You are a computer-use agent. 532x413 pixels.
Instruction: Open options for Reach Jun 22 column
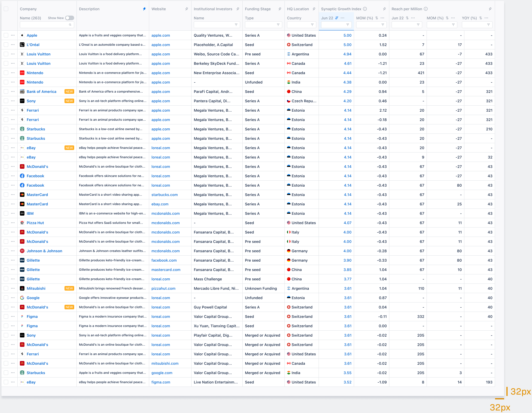pyautogui.click(x=413, y=18)
